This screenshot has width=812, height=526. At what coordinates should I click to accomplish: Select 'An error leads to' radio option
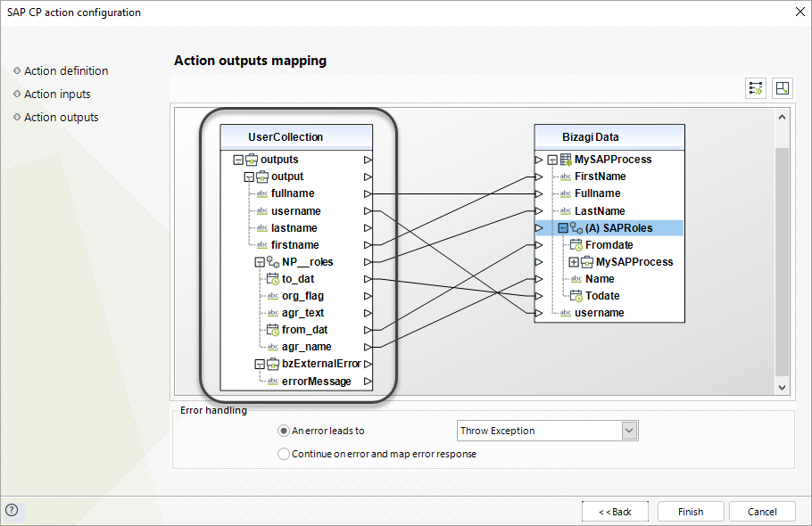pos(285,431)
